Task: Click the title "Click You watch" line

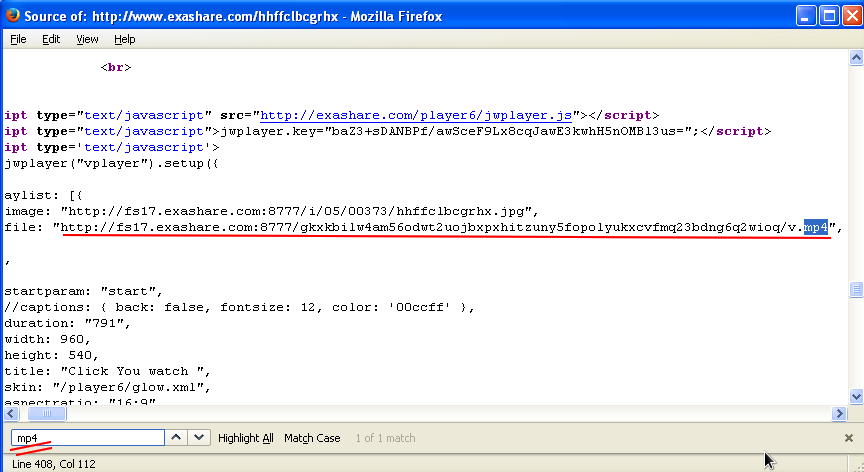Action: point(107,371)
